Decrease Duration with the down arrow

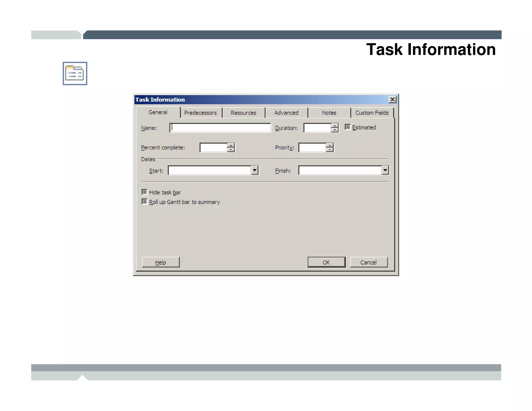point(335,130)
